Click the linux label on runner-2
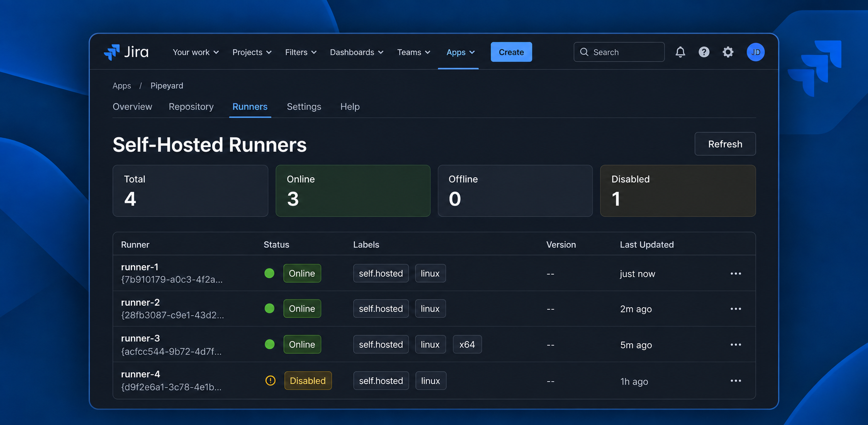The width and height of the screenshot is (868, 425). [430, 309]
